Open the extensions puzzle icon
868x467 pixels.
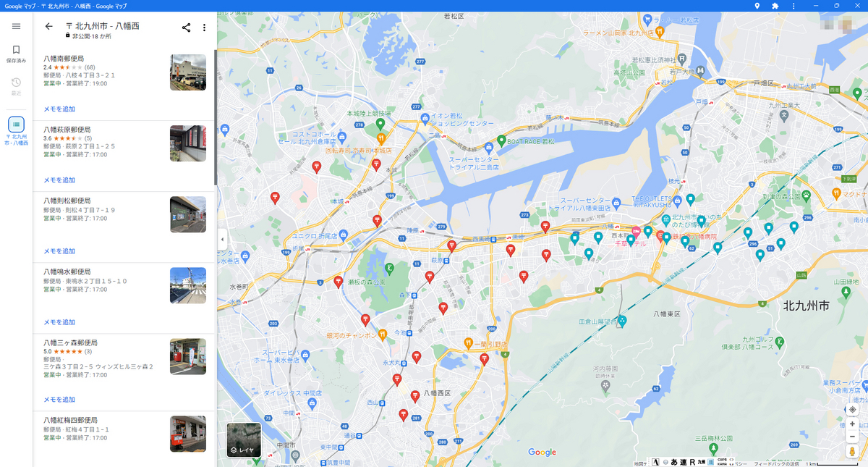(775, 6)
